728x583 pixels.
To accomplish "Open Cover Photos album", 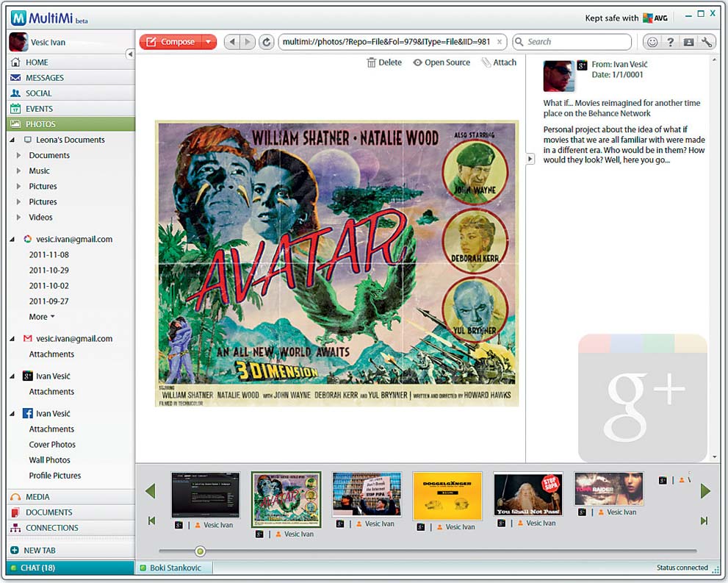I will coord(52,445).
